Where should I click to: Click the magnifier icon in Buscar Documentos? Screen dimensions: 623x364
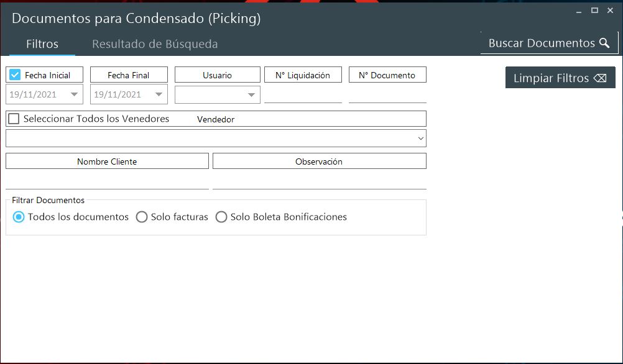tap(604, 43)
